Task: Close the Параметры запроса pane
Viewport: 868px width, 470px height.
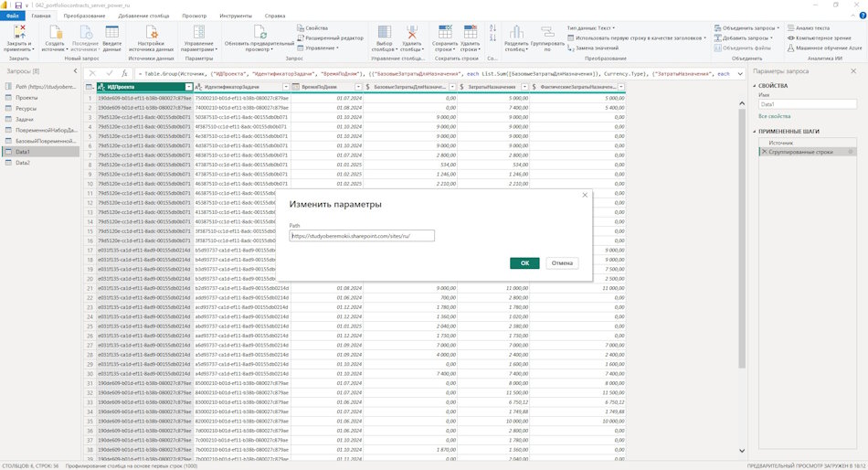Action: (x=853, y=71)
